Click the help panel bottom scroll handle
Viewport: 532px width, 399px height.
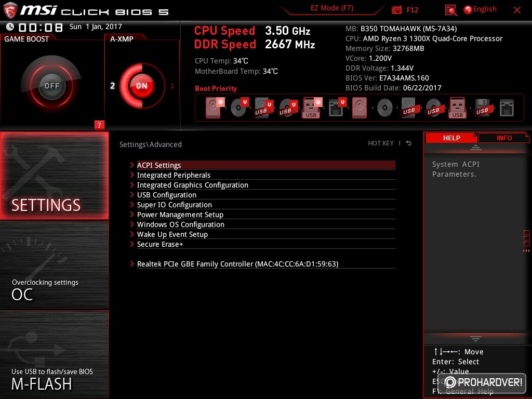[476, 338]
